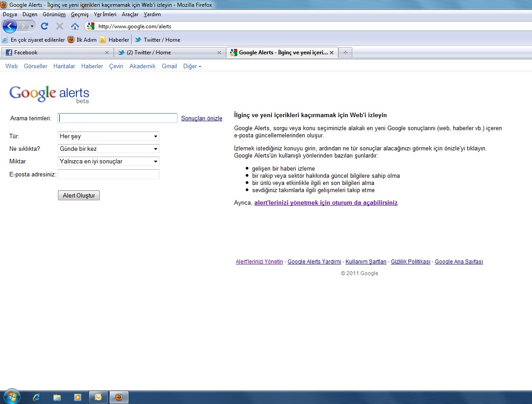Click the Google site icon in address bar
The width and height of the screenshot is (532, 404).
click(x=90, y=26)
